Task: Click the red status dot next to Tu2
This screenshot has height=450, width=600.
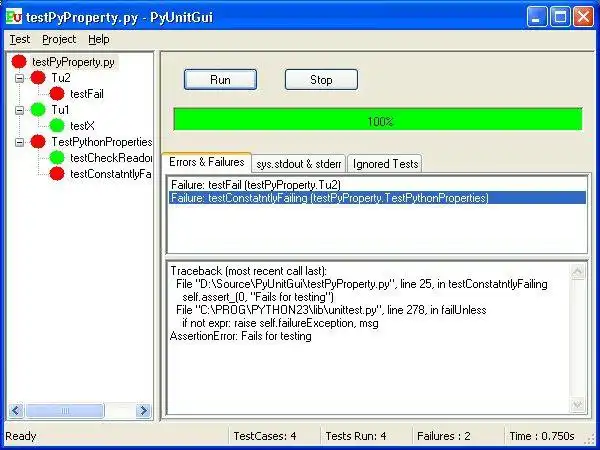Action: (x=38, y=78)
